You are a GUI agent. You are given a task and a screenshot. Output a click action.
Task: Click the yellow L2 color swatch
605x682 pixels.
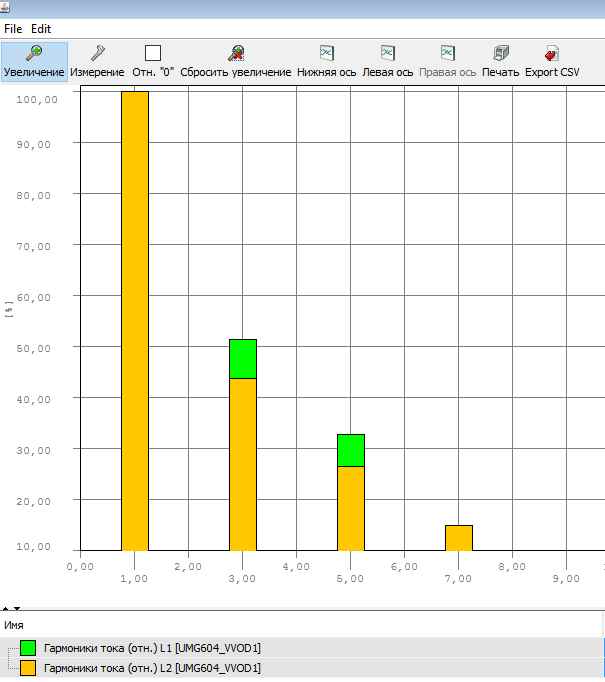tap(28, 667)
